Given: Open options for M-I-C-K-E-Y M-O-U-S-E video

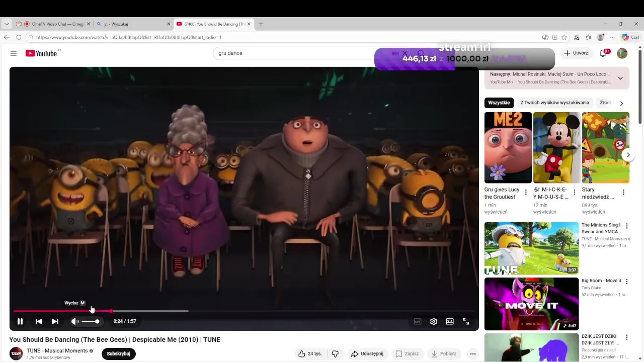Looking at the screenshot, I should point(575,192).
